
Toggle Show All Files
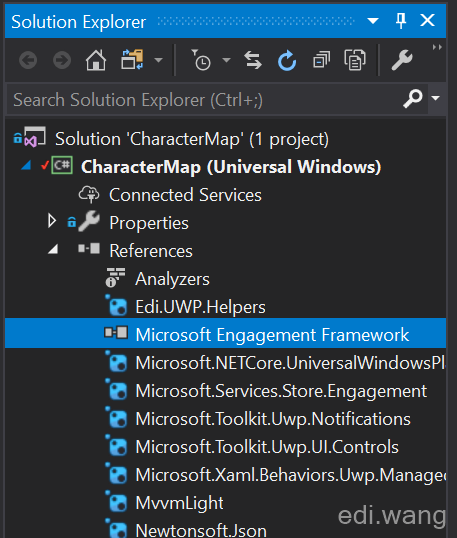tap(355, 60)
